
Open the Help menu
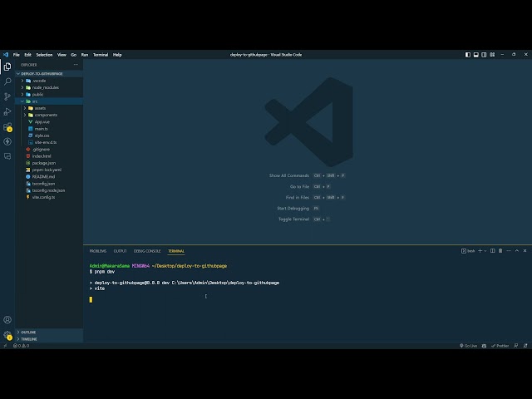pyautogui.click(x=117, y=55)
